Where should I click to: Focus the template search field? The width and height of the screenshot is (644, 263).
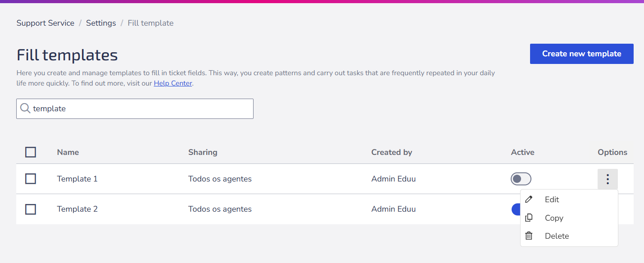[x=135, y=109]
